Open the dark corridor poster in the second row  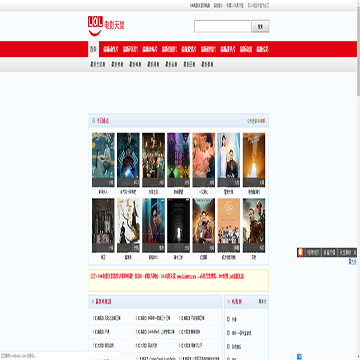click(x=179, y=225)
